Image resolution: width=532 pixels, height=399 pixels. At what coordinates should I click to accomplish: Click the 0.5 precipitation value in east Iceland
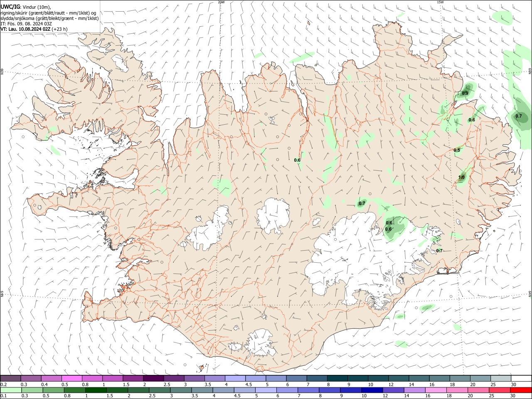(457, 150)
